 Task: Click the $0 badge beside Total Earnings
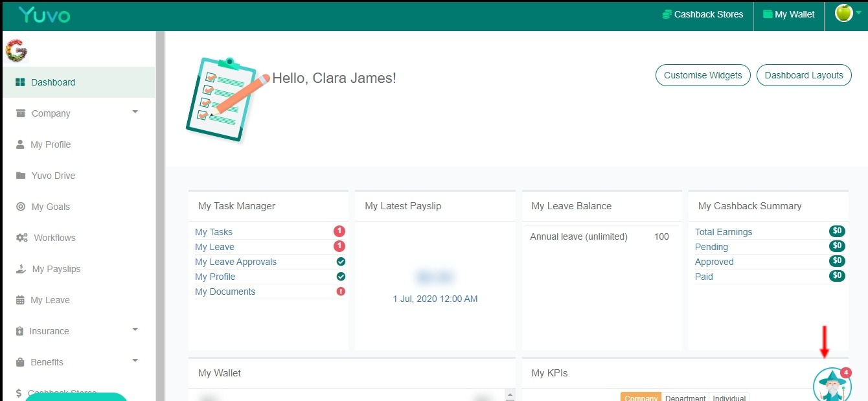tap(837, 231)
